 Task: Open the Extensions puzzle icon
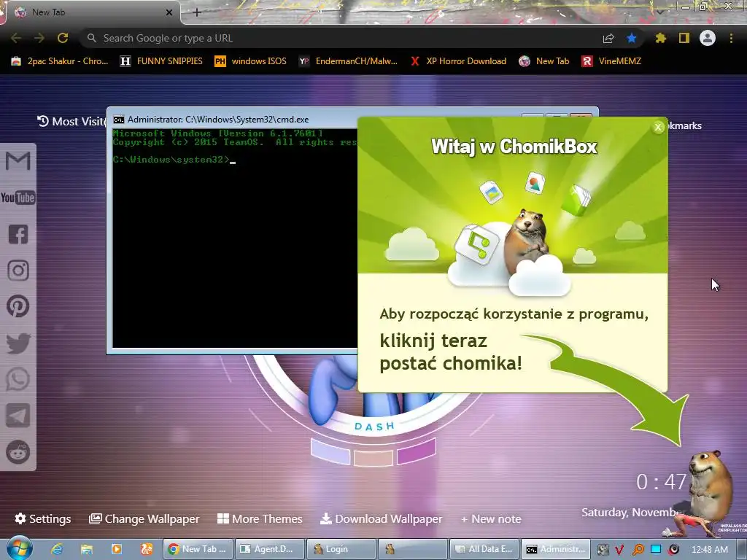click(x=660, y=38)
